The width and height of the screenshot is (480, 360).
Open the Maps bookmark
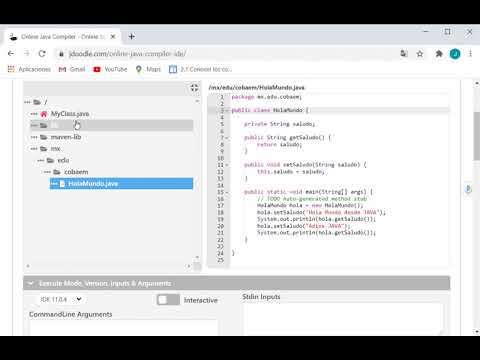click(148, 69)
